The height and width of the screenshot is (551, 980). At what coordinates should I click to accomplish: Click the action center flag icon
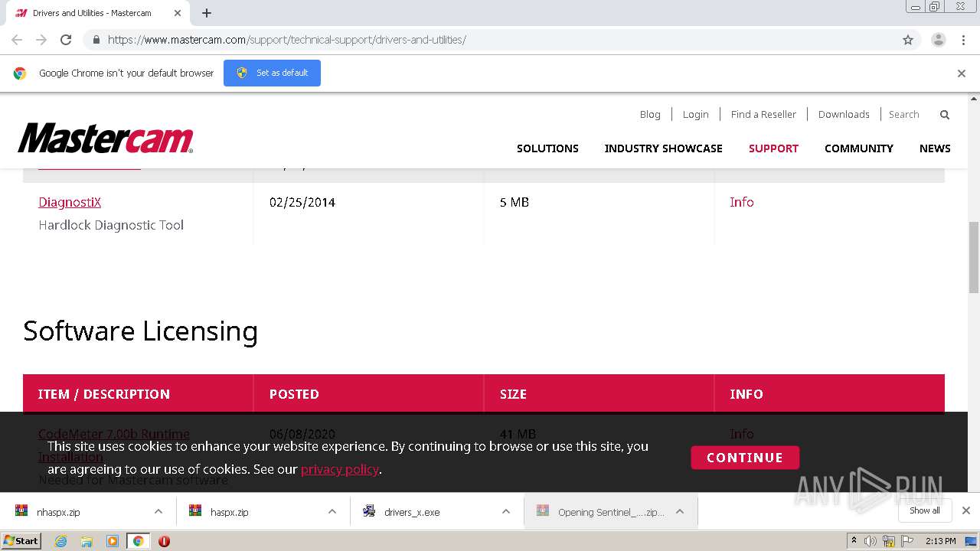tap(907, 541)
